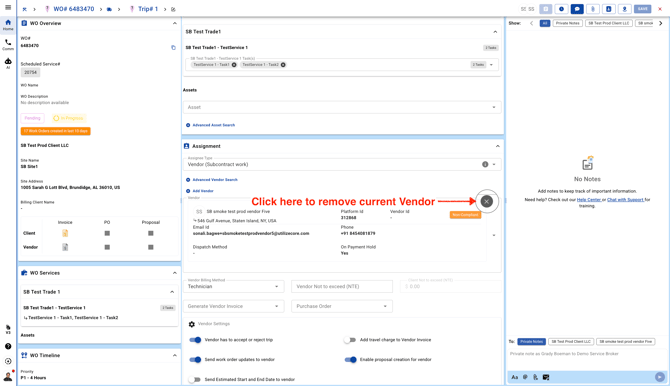Remove the current vendor with the X button
The width and height of the screenshot is (670, 386).
486,201
